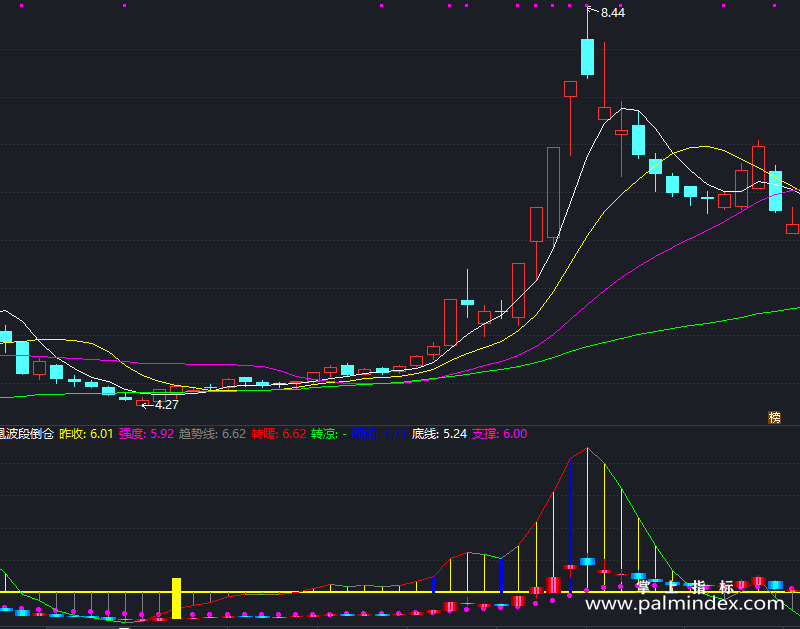The width and height of the screenshot is (800, 629).
Task: Click the 支撑: 6.00 indicator value
Action: click(x=499, y=434)
